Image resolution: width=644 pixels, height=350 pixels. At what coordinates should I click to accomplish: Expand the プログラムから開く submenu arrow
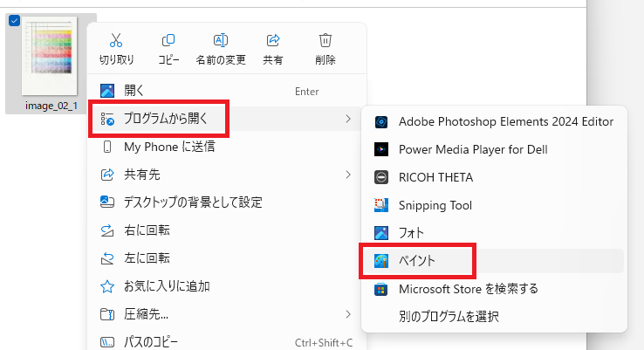(348, 119)
